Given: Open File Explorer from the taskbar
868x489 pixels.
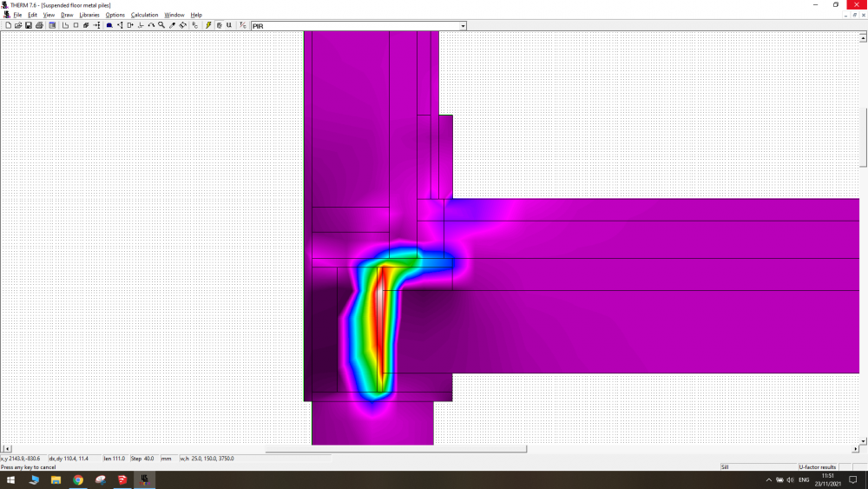Looking at the screenshot, I should (x=56, y=480).
